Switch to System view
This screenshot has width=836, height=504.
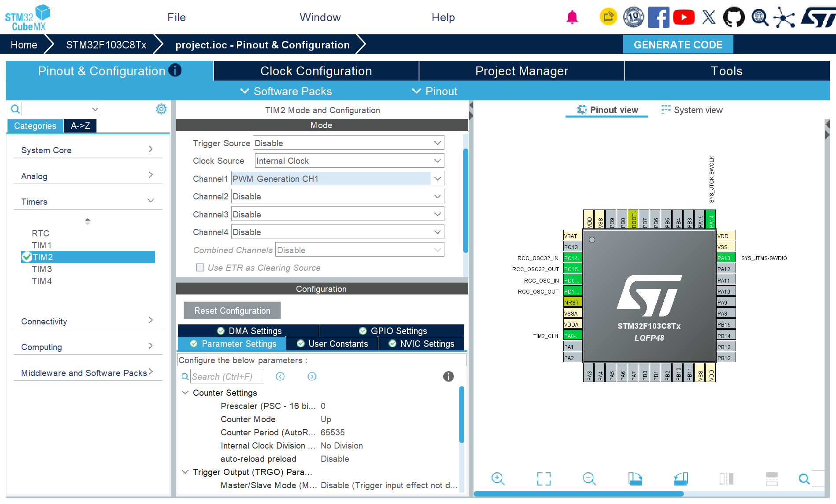(692, 110)
